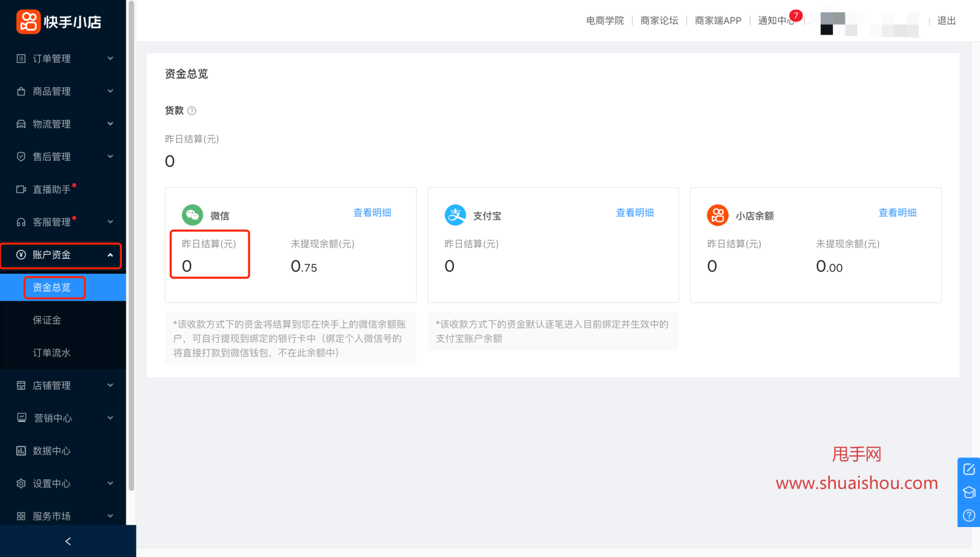Click the orange shop balance logo icon
This screenshot has width=980, height=557.
point(718,215)
